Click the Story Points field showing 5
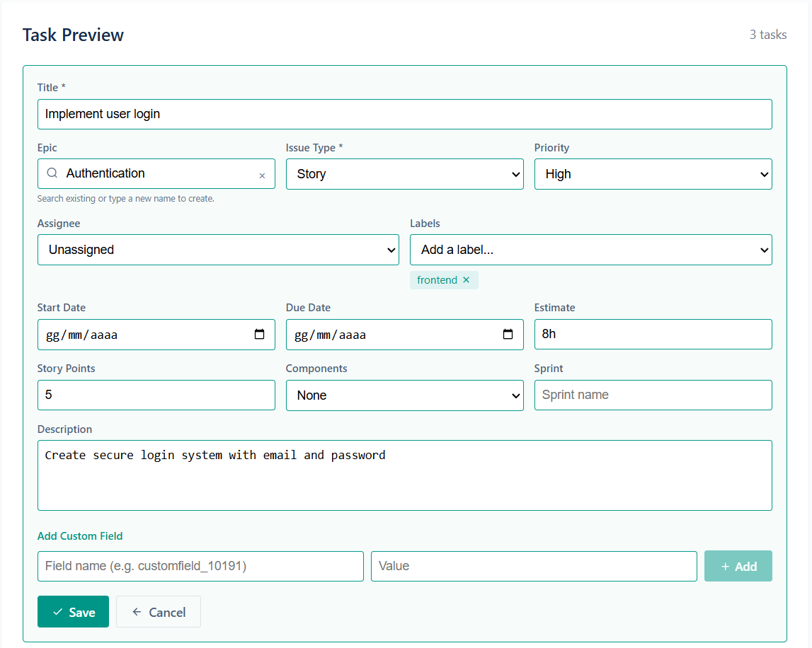The image size is (812, 648). 156,395
